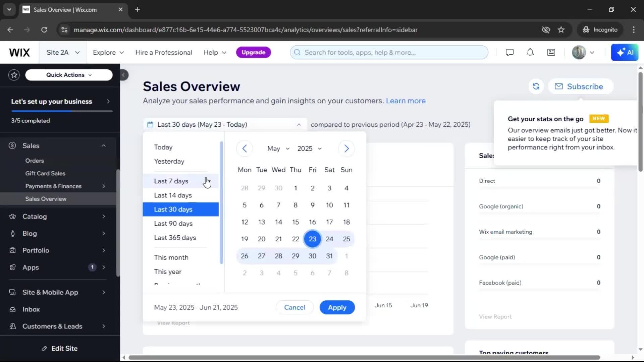
Task: Select the This month preset
Action: click(x=180, y=257)
